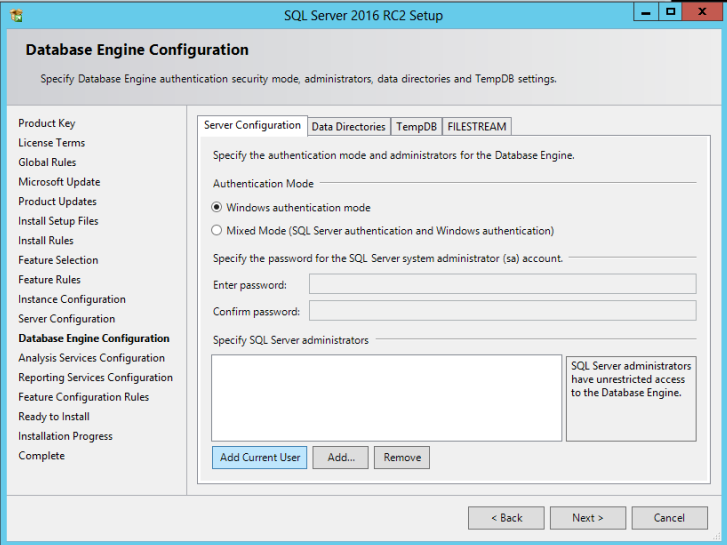
Task: Proceed with the Next button
Action: coord(587,518)
